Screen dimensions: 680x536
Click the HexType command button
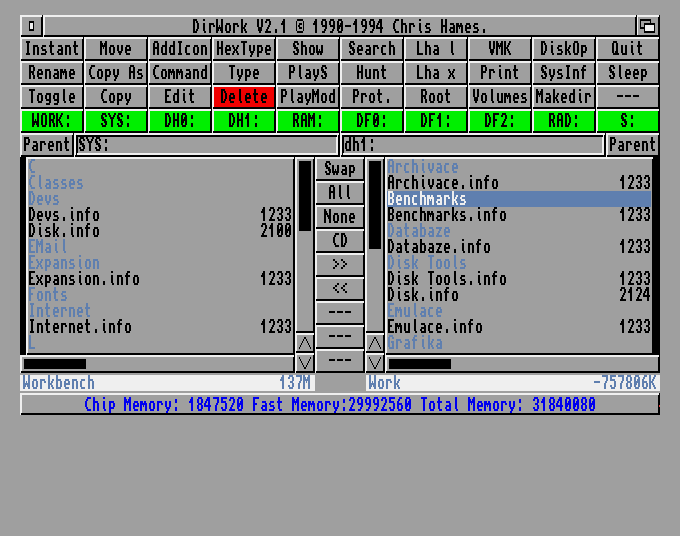tap(243, 49)
